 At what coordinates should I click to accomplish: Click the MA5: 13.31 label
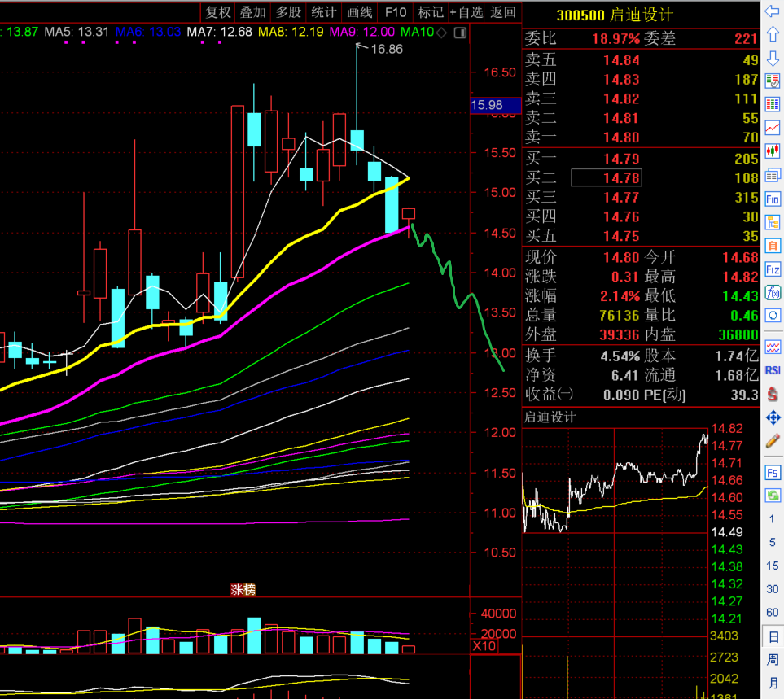pos(77,32)
